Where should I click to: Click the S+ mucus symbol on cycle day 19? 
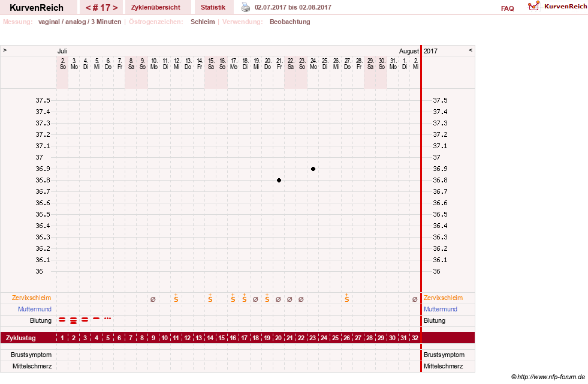coord(267,298)
